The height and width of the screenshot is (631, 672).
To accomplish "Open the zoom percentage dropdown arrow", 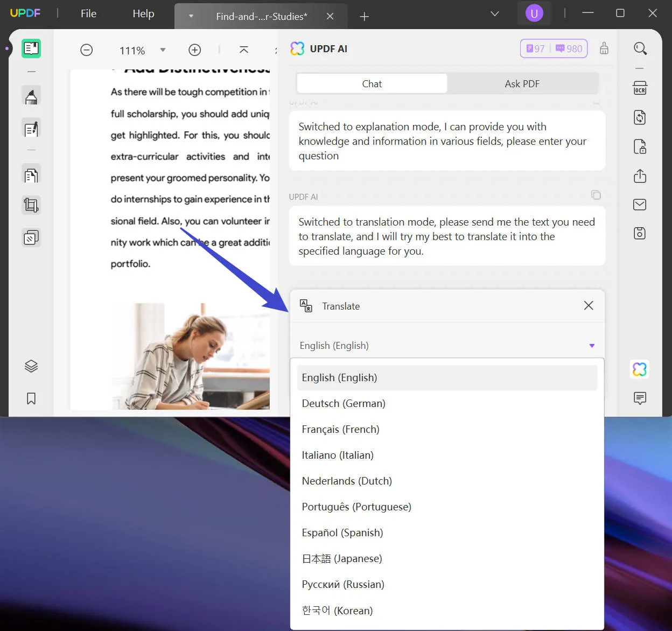I will (163, 50).
